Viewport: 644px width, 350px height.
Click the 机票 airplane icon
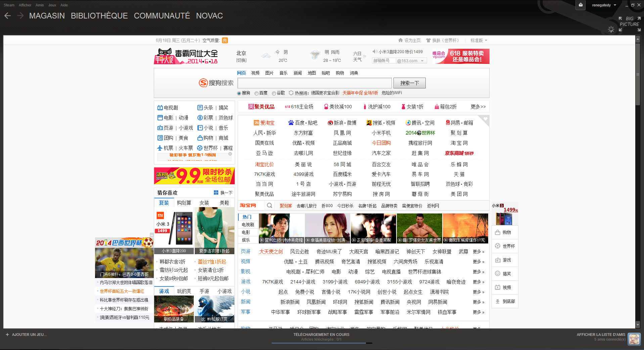160,148
